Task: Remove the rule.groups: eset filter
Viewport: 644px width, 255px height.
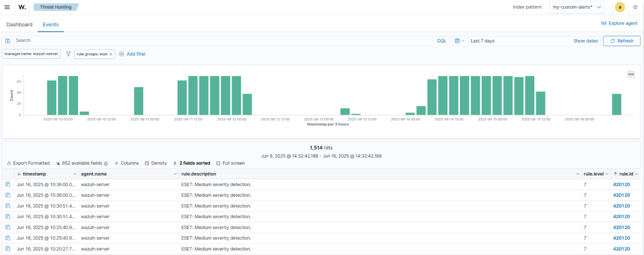Action: pyautogui.click(x=111, y=54)
